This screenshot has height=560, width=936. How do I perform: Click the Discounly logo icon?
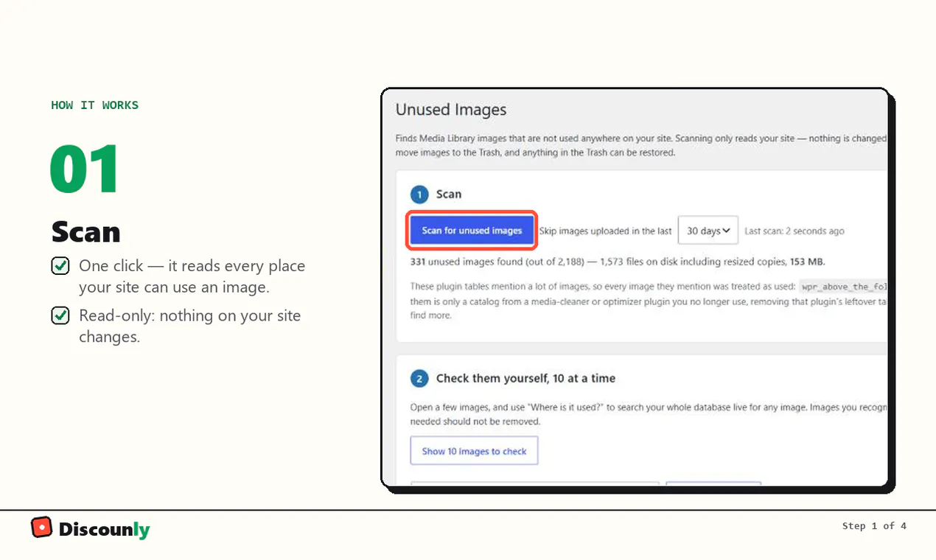pyautogui.click(x=41, y=527)
